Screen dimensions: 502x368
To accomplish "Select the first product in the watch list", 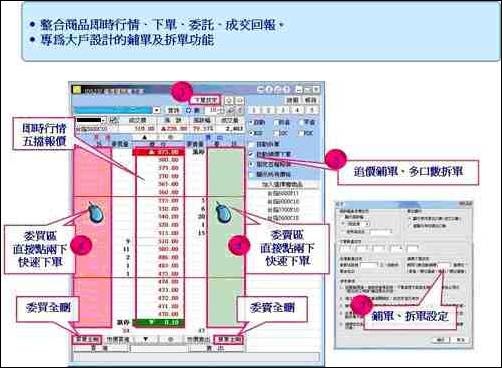I will pyautogui.click(x=283, y=193).
